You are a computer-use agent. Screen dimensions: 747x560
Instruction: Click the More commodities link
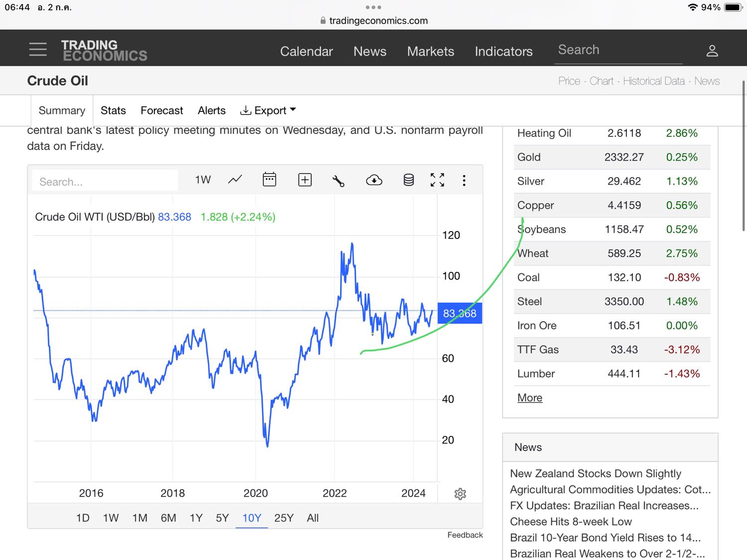tap(529, 398)
